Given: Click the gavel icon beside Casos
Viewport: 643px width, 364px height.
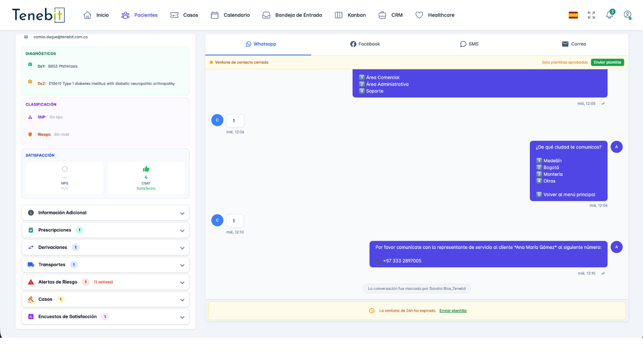Looking at the screenshot, I should [31, 299].
